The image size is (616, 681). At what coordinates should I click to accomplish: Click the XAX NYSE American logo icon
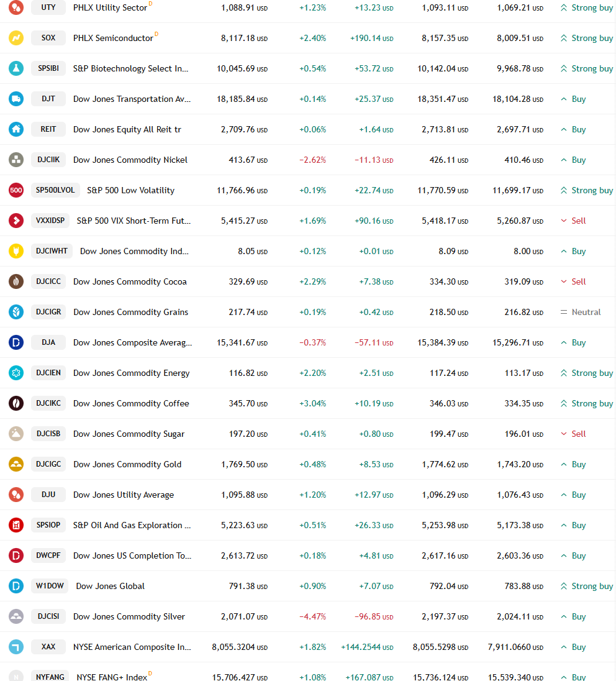(x=16, y=647)
